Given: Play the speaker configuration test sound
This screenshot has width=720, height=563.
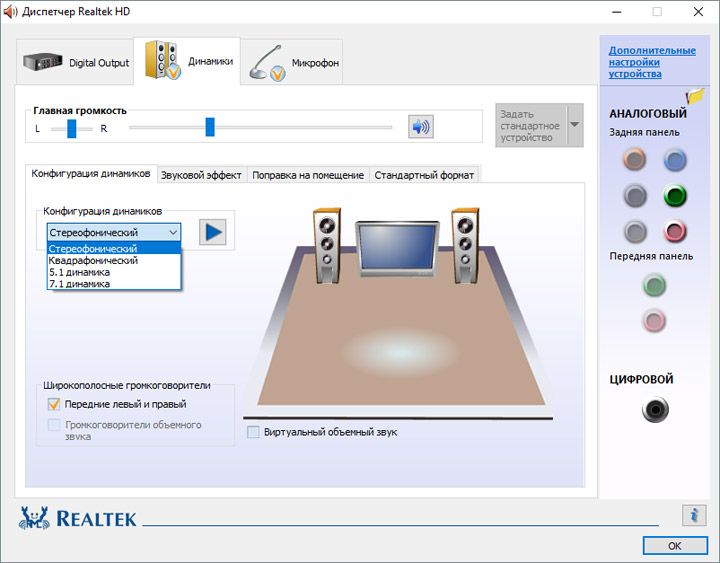Looking at the screenshot, I should [x=213, y=232].
